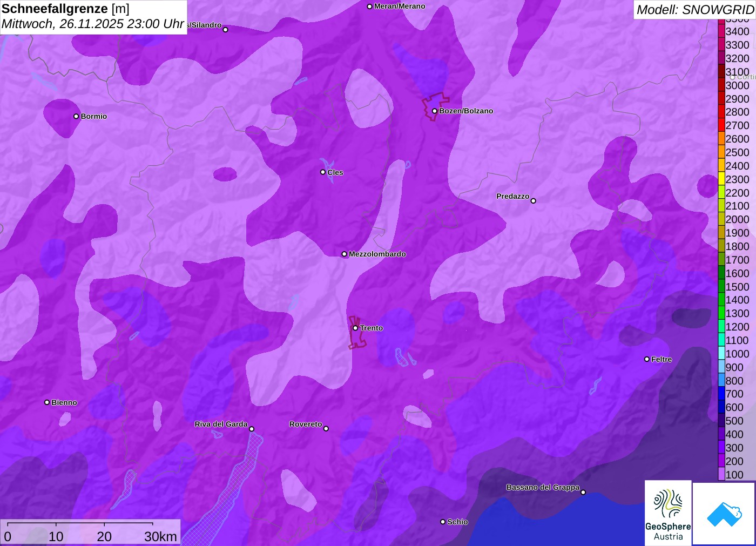Click the 2000 legend value
Image resolution: width=756 pixels, height=546 pixels.
(737, 219)
